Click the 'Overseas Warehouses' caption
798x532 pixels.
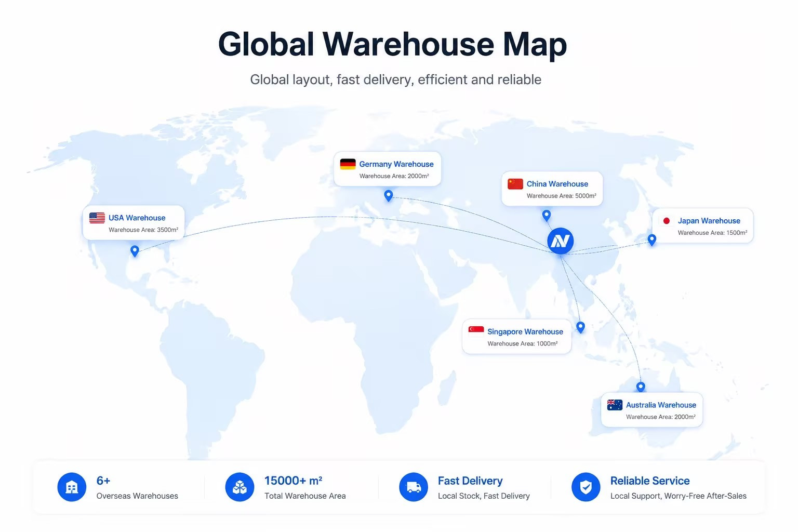tap(137, 496)
